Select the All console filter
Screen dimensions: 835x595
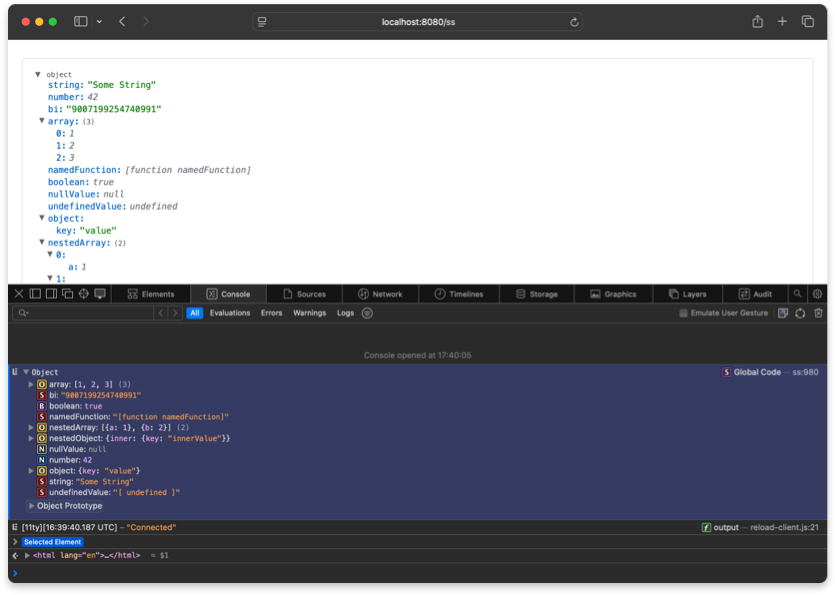coord(194,313)
